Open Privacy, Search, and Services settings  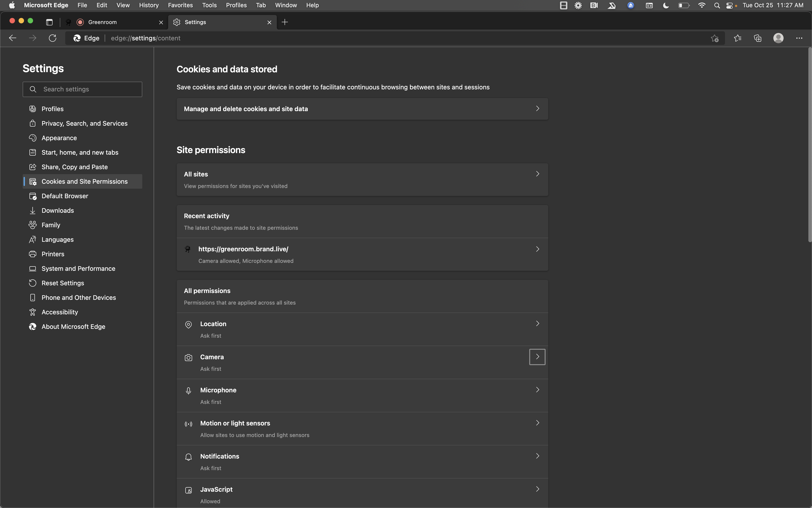point(82,123)
